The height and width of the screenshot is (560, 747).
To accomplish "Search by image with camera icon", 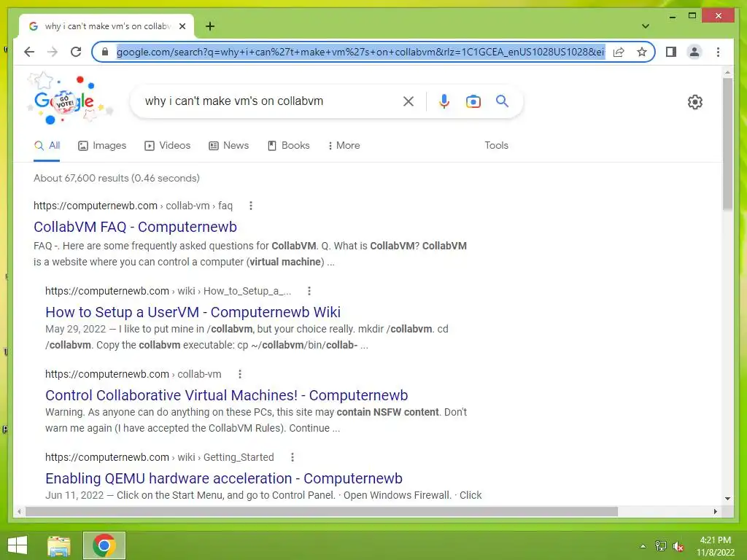I will (x=473, y=101).
